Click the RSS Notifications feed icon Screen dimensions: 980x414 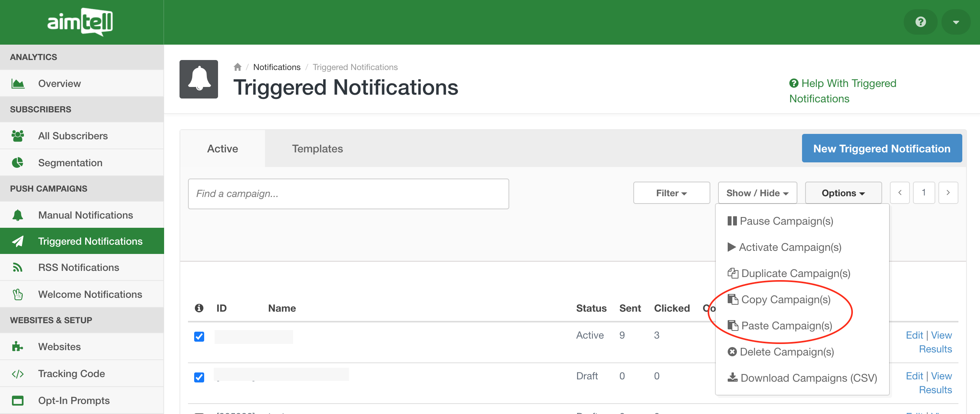(18, 267)
